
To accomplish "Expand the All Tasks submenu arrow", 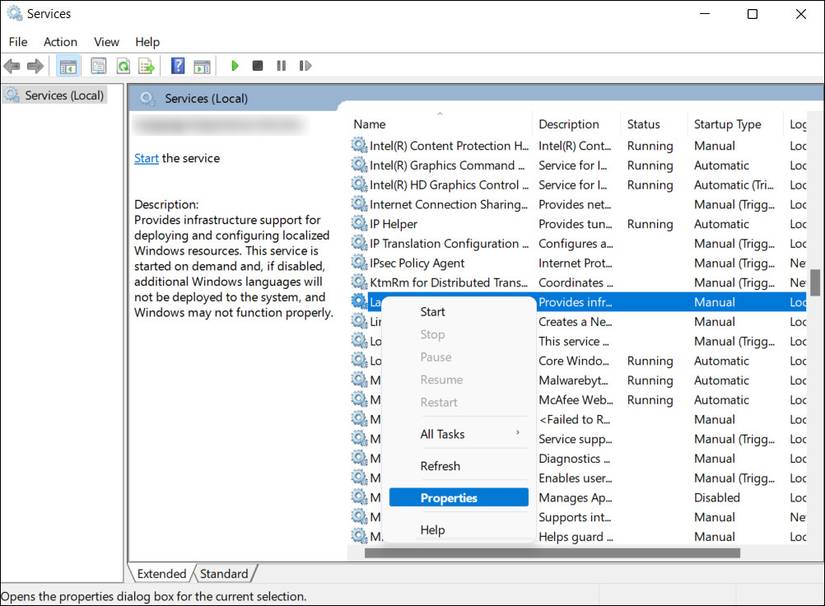I will click(519, 434).
